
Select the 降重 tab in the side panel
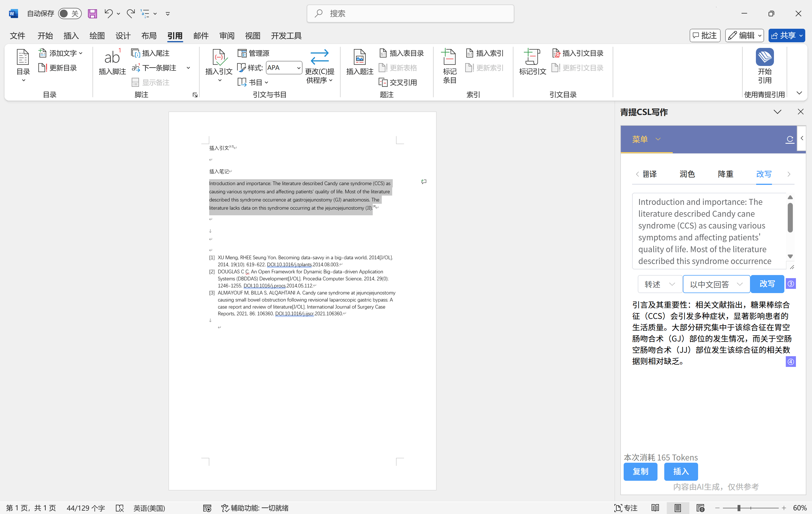point(725,174)
